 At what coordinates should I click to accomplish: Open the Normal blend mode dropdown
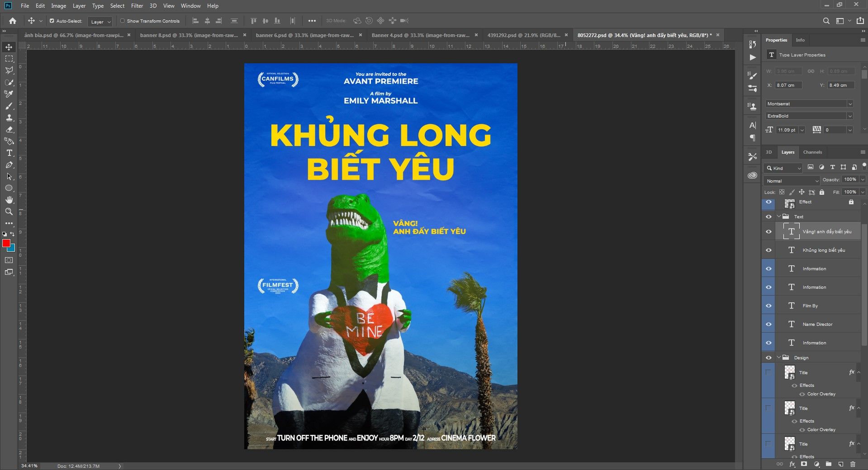pos(792,181)
